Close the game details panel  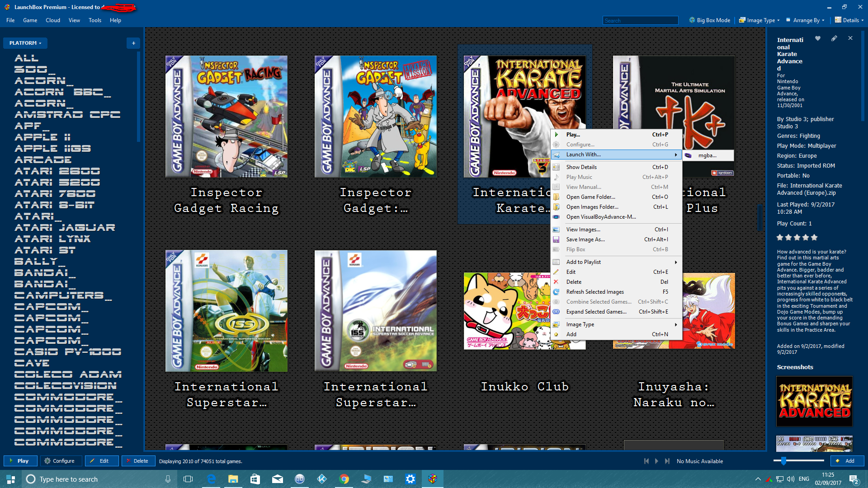850,38
